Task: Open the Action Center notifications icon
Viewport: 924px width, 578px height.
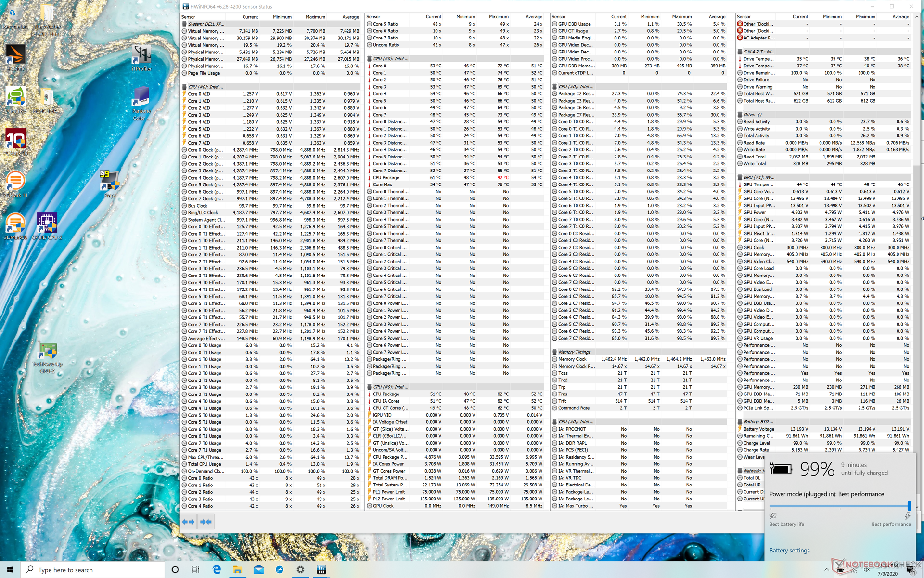Action: point(911,570)
